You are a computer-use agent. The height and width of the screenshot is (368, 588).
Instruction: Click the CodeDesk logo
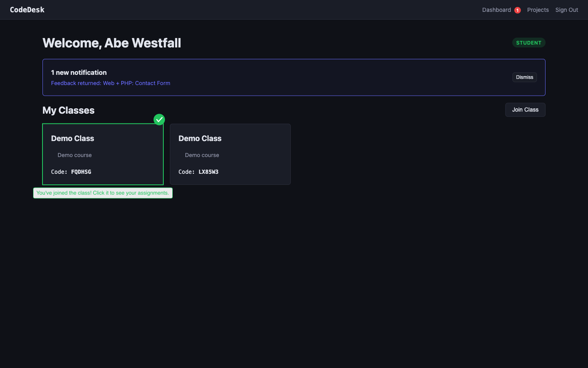(27, 10)
